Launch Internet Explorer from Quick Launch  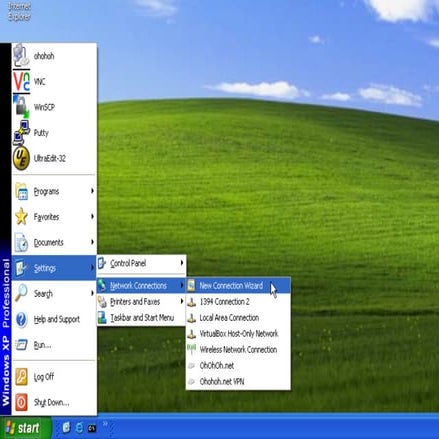pos(79,428)
